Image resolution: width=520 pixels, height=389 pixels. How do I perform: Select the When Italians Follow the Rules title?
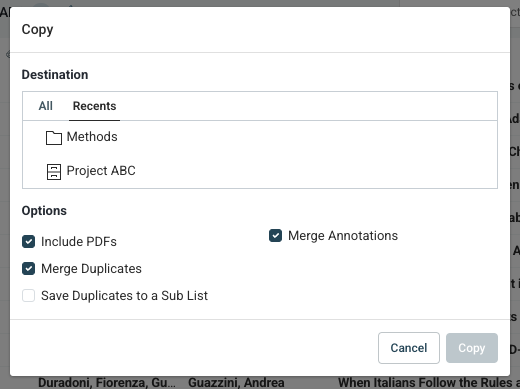pos(429,383)
